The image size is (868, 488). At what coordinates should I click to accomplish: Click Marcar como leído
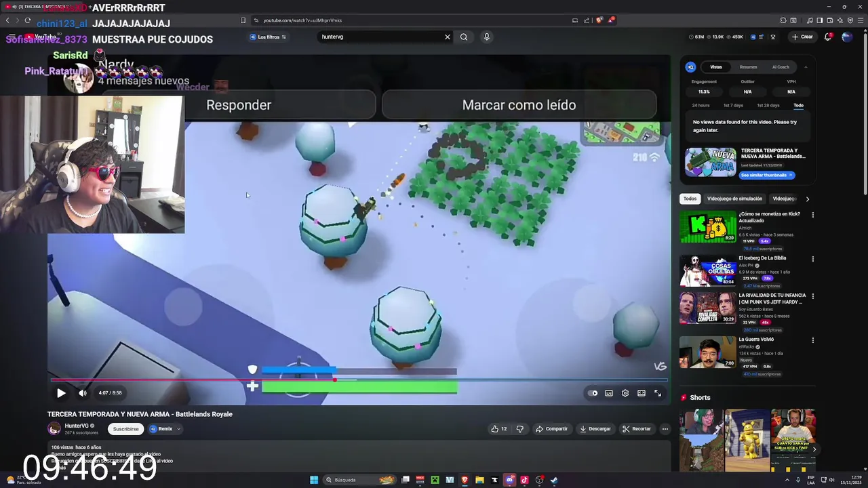pyautogui.click(x=519, y=105)
